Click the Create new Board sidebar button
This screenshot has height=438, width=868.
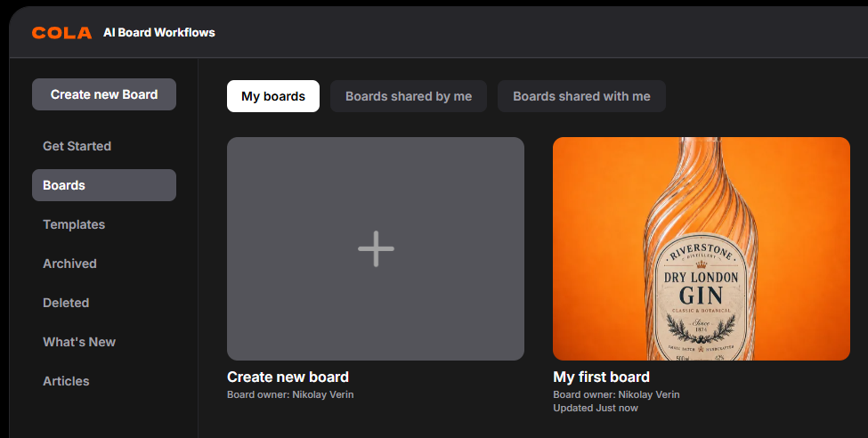[x=104, y=94]
